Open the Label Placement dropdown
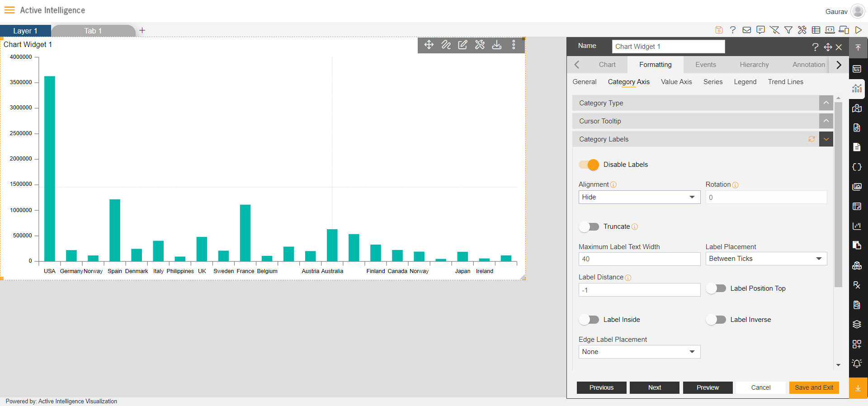The height and width of the screenshot is (406, 868). pyautogui.click(x=766, y=259)
